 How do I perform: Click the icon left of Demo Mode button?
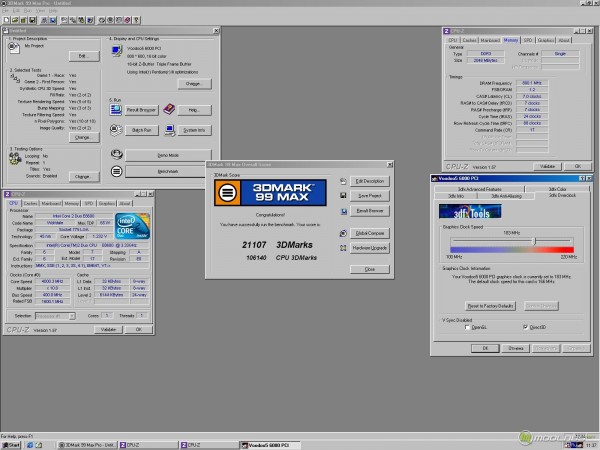116,154
